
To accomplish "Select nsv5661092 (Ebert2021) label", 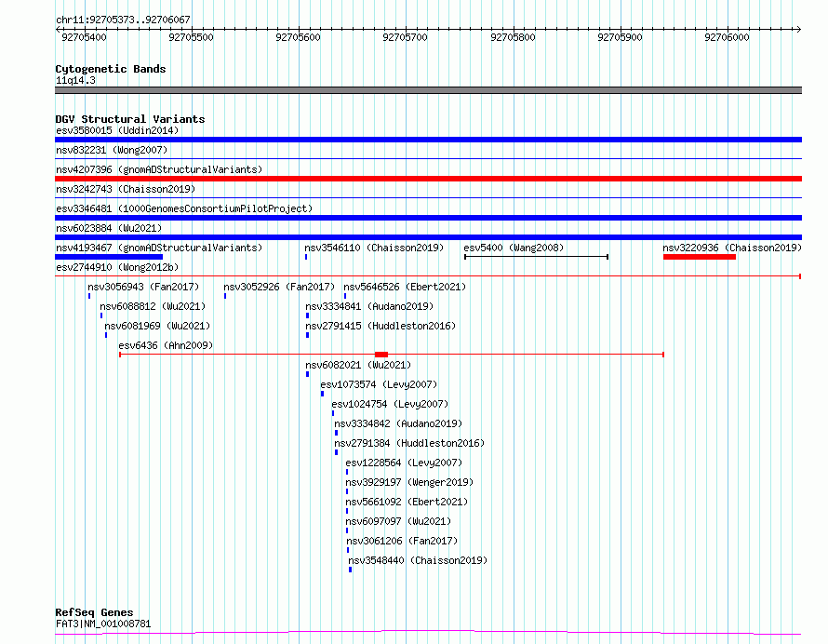I will click(407, 502).
